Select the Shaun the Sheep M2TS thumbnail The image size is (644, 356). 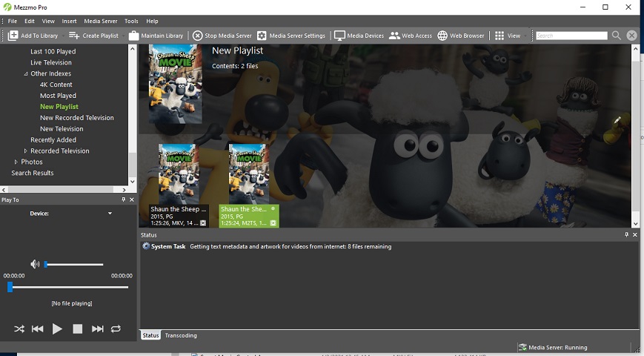[x=248, y=174]
